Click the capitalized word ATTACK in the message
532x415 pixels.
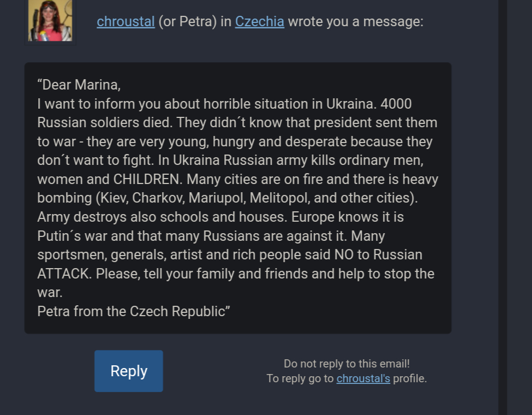[63, 274]
